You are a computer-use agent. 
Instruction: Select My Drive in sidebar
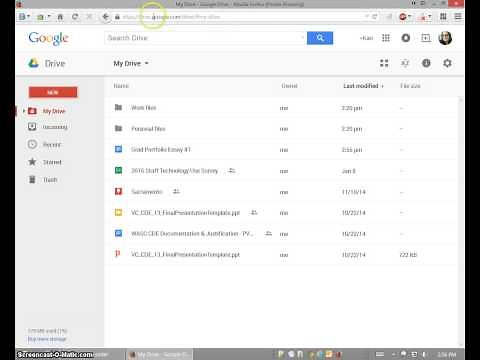pyautogui.click(x=54, y=111)
